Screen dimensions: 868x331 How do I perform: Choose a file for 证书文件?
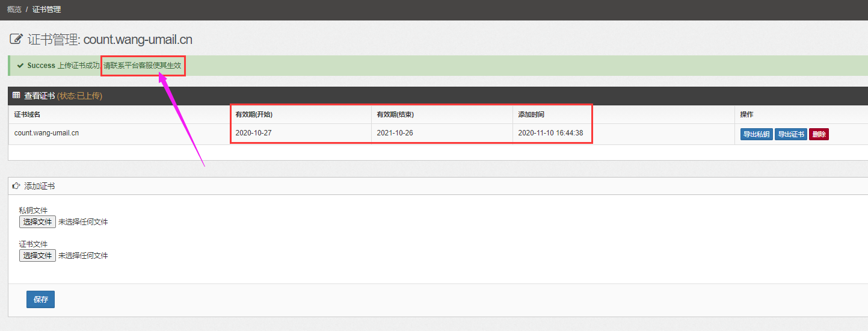37,255
